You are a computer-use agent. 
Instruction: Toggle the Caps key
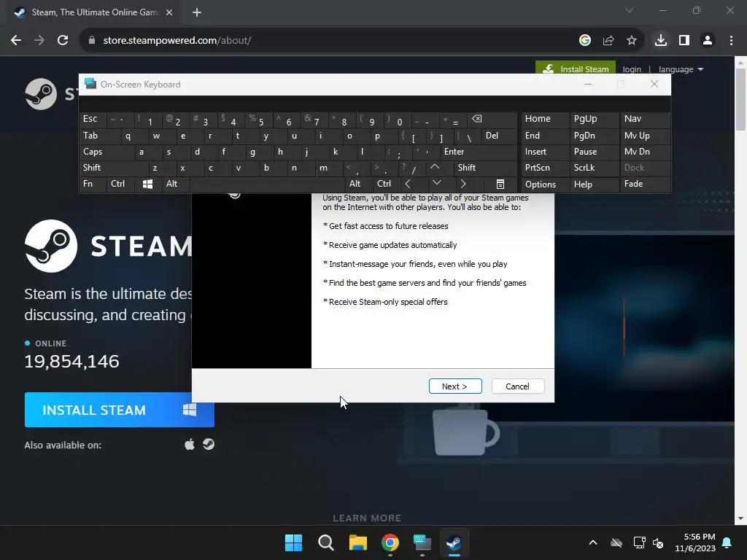pos(107,152)
